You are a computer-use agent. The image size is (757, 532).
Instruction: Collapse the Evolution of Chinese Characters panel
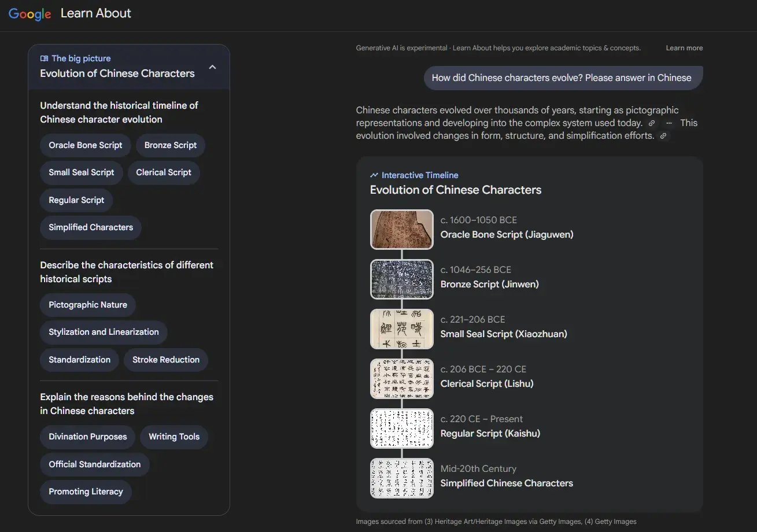tap(212, 67)
